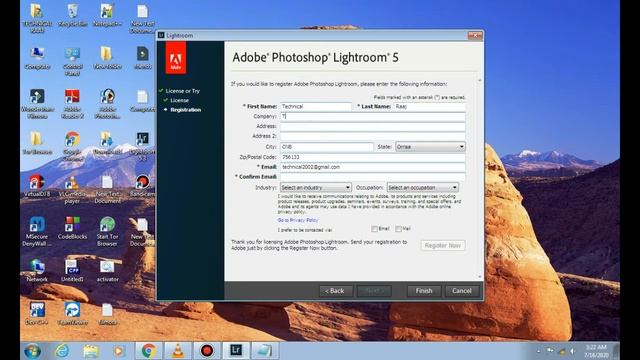Click the greyed-out Next button
Image resolution: width=640 pixels, height=360 pixels.
tap(374, 291)
